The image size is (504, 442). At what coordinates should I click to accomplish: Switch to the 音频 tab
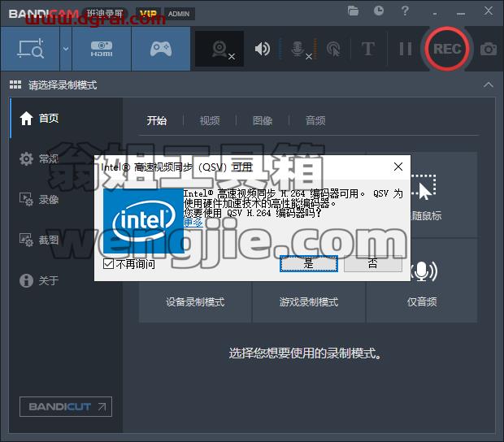tap(315, 121)
